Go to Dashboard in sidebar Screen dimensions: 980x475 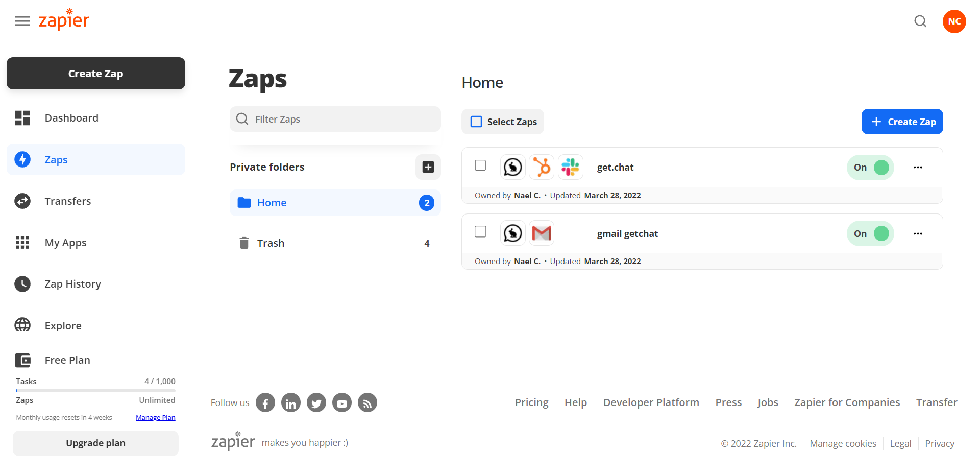(x=96, y=118)
